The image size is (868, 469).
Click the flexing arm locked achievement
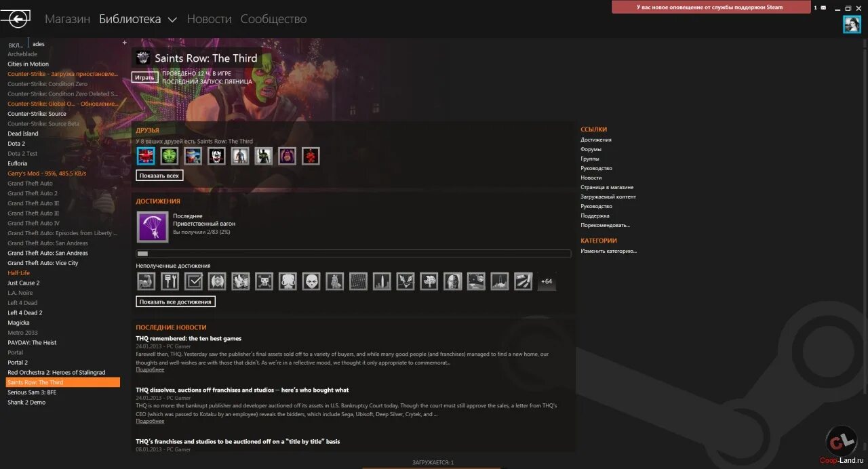click(x=146, y=281)
